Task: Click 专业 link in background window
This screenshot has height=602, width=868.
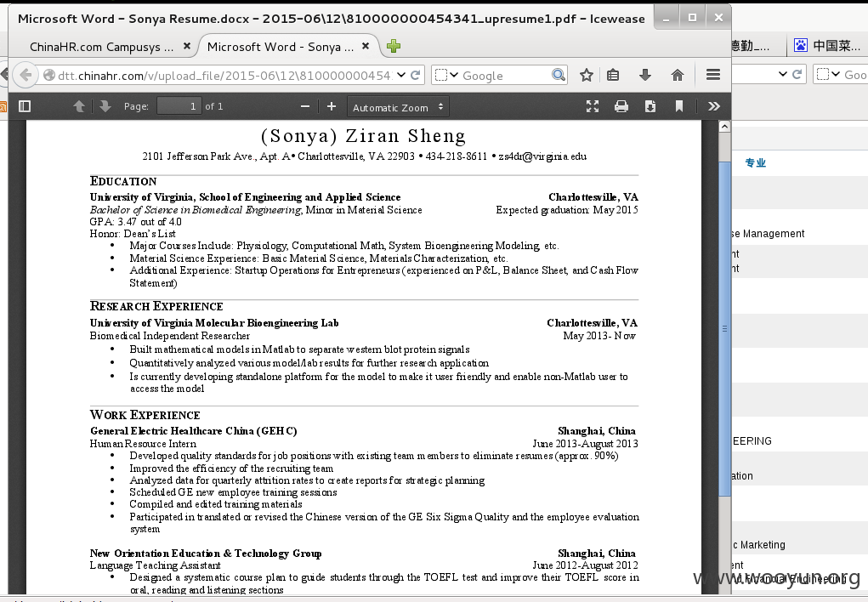Action: (756, 162)
